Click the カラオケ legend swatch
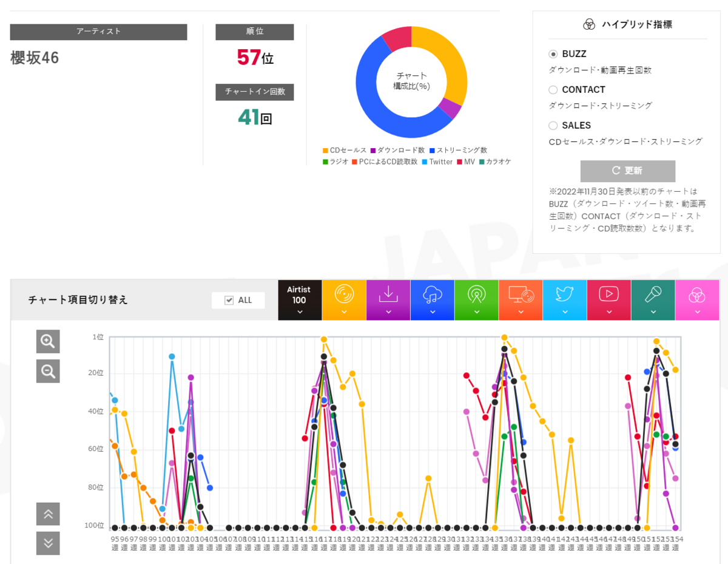This screenshot has width=728, height=564. (481, 161)
